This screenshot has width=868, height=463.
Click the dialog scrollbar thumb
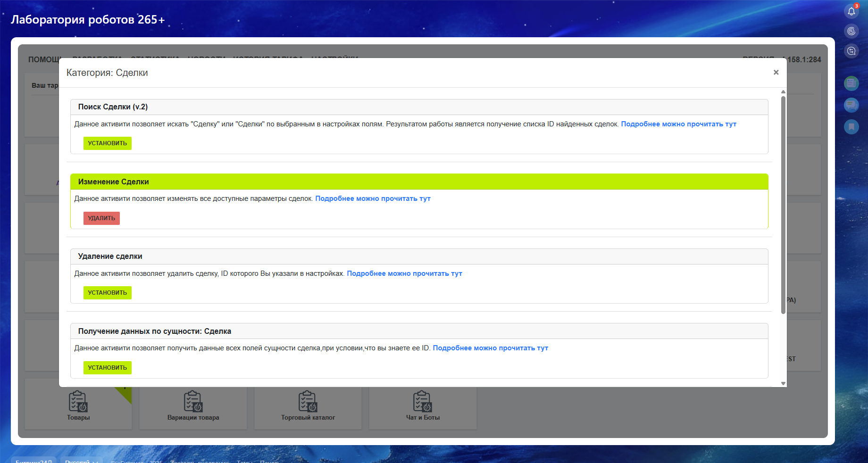(x=783, y=205)
